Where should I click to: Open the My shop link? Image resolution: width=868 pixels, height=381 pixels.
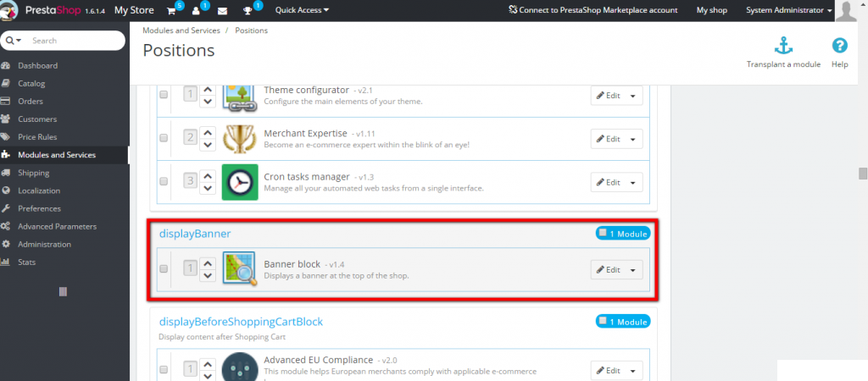[x=712, y=10]
